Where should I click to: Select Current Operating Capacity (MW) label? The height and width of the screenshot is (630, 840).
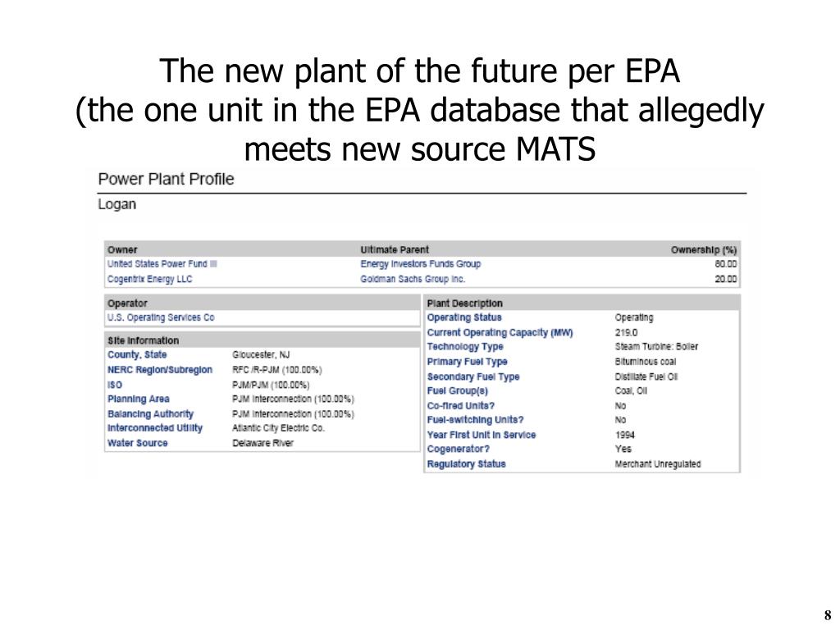coord(500,332)
